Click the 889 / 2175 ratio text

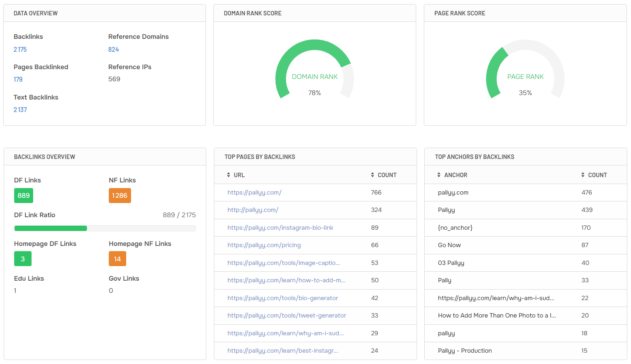click(179, 215)
